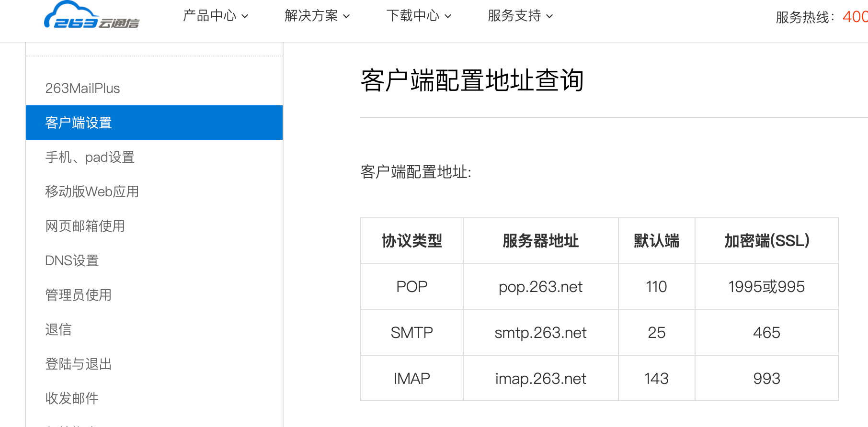868x427 pixels.
Task: Click the smtp.263.net server address
Action: (x=541, y=333)
